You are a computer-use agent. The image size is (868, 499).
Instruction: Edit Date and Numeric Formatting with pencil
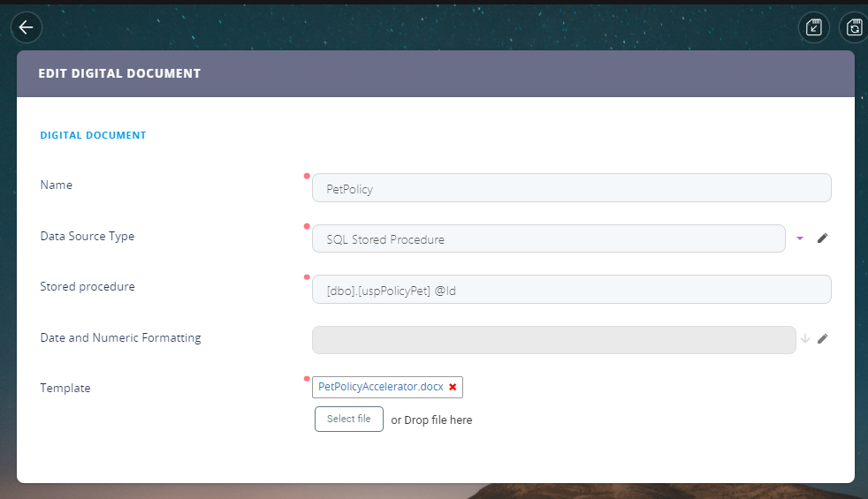(x=822, y=338)
